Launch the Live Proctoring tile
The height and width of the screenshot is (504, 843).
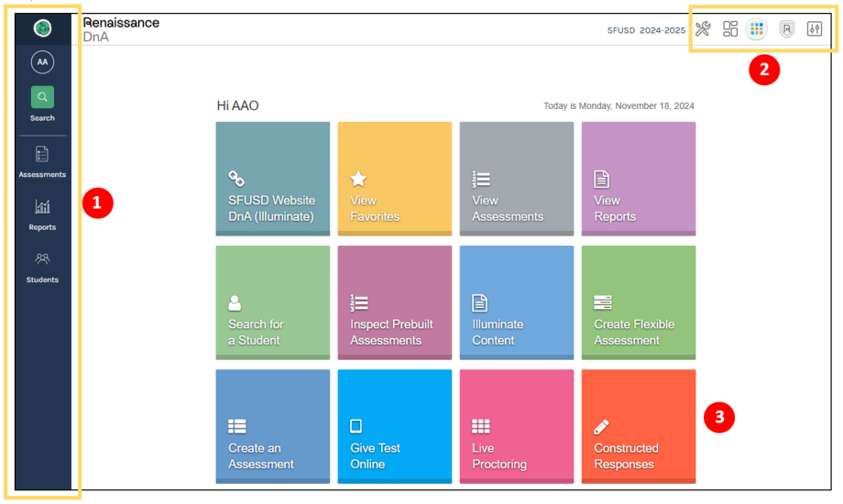pos(516,426)
